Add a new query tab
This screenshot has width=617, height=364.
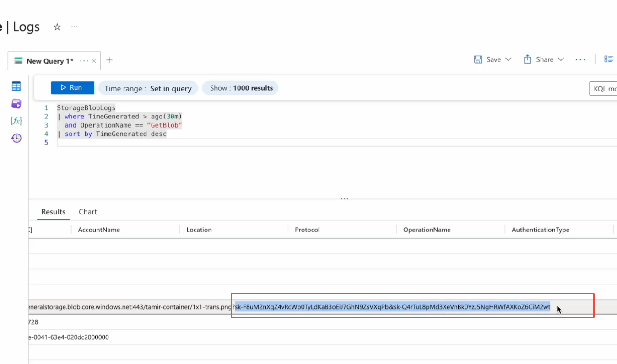click(109, 60)
